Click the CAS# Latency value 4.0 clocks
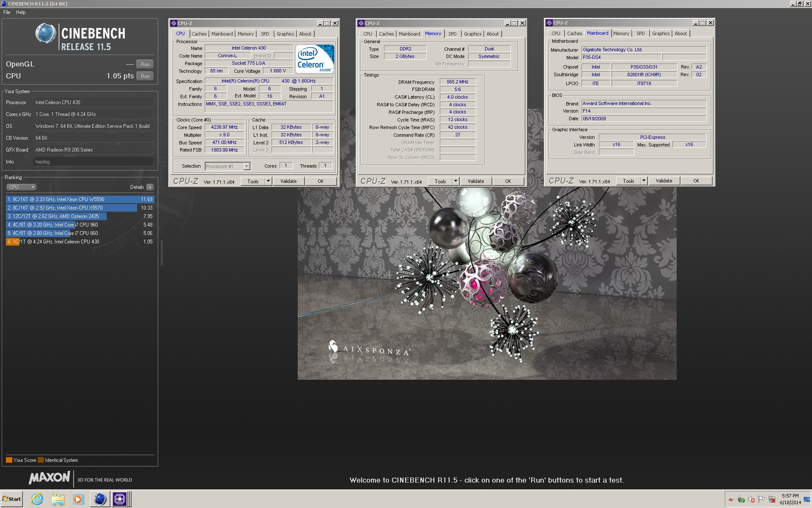Screen dimensions: 812x508 pyautogui.click(x=458, y=97)
